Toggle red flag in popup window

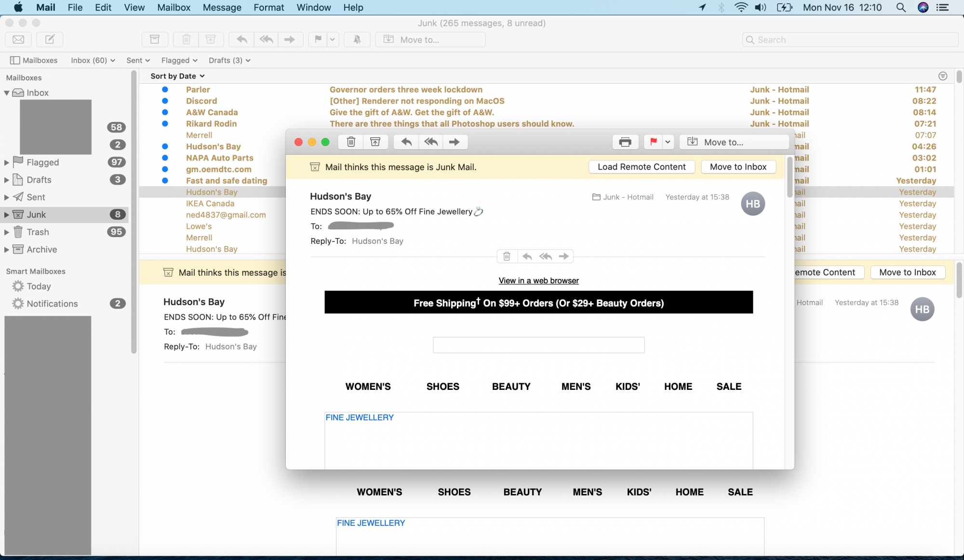654,142
